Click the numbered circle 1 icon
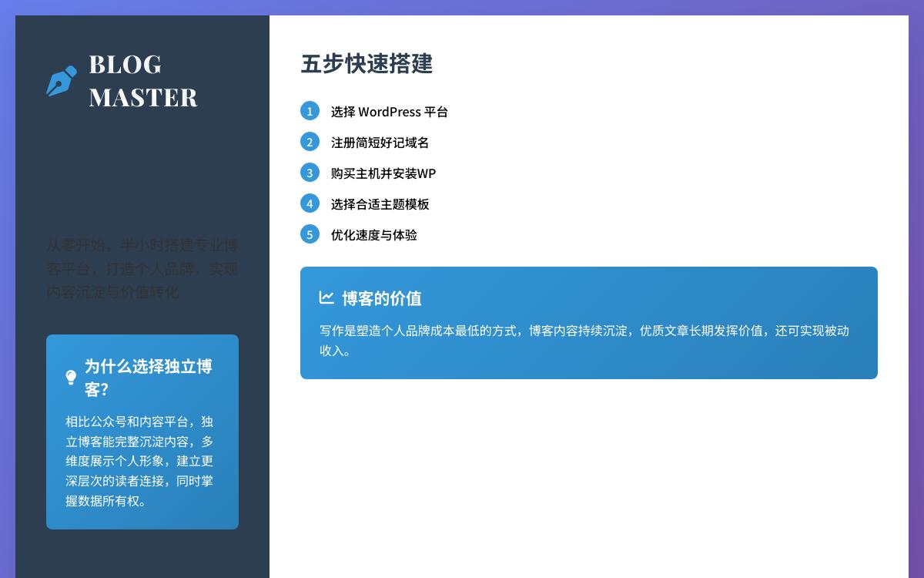This screenshot has width=924, height=578. tap(310, 111)
